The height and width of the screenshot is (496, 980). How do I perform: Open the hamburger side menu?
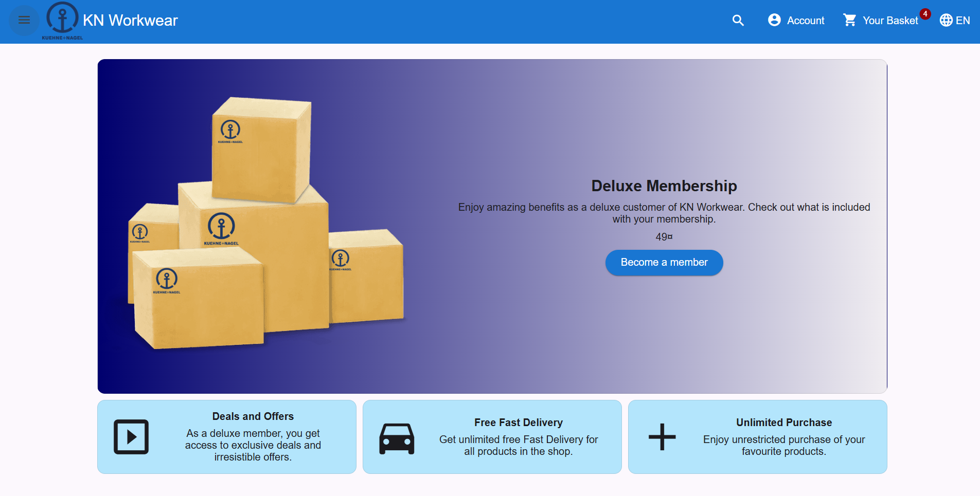[24, 20]
